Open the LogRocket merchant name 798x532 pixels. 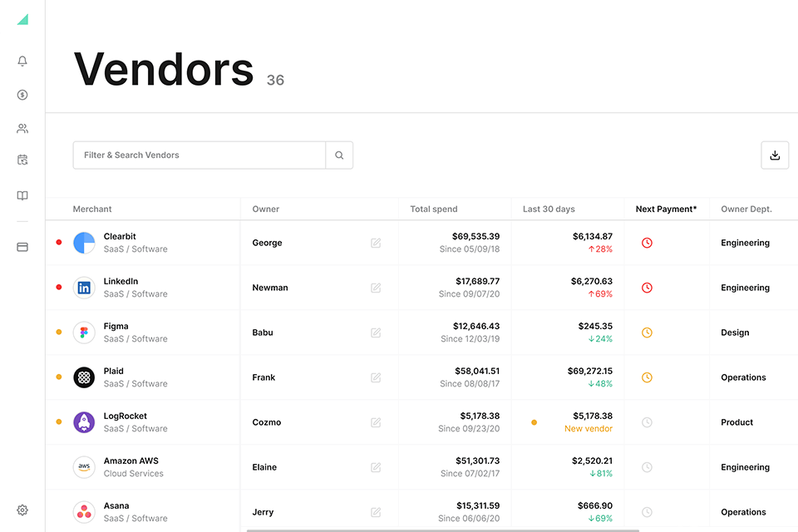(x=126, y=416)
